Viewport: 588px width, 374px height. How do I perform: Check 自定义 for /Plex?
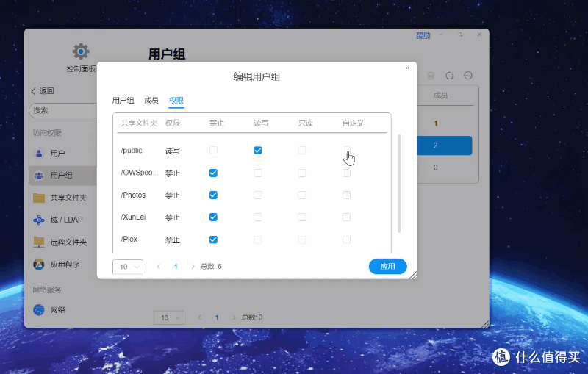click(346, 240)
